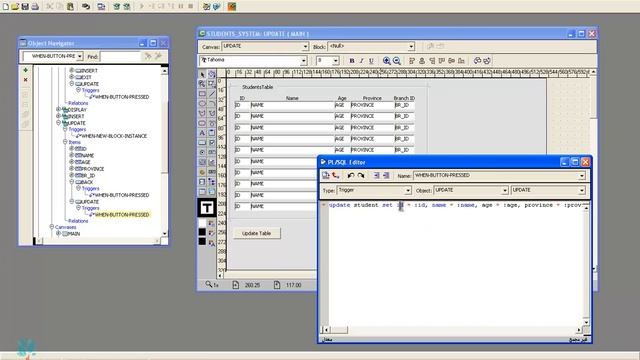Open the Tahoma font dropdown
640x360 pixels.
[x=303, y=61]
